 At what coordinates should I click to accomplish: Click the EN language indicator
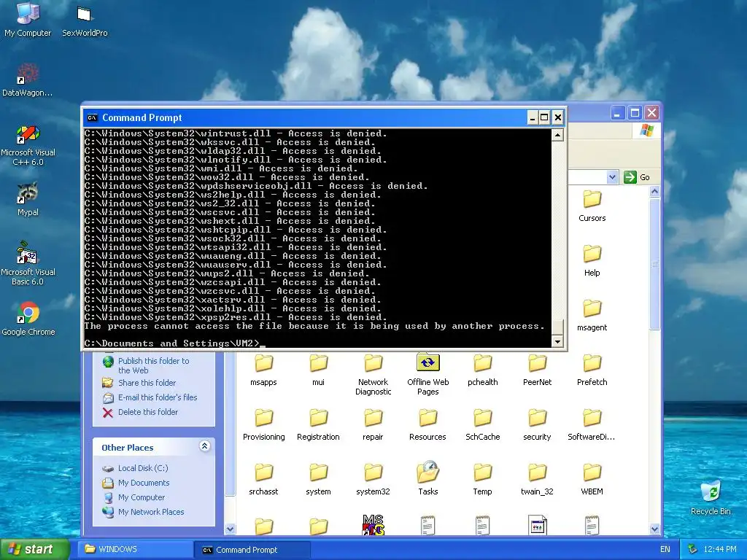[x=665, y=550]
